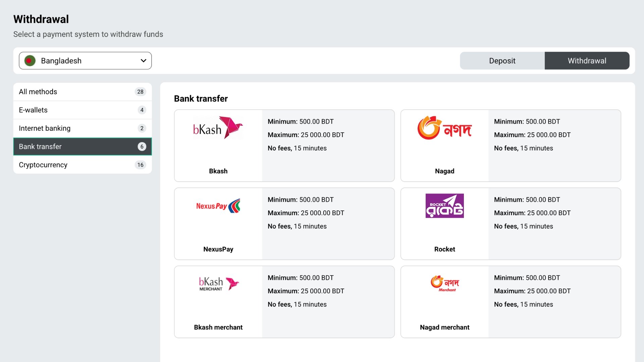Viewport: 644px width, 362px height.
Task: Click Select a payment system subtitle
Action: click(88, 35)
